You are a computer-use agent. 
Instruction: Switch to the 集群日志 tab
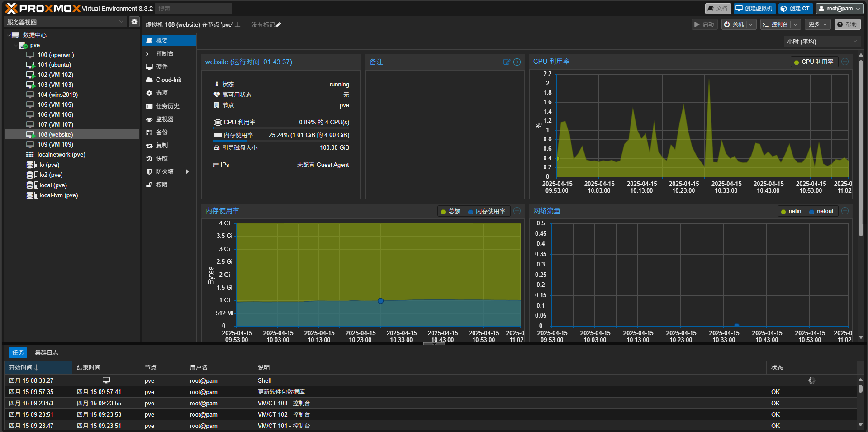click(x=47, y=352)
